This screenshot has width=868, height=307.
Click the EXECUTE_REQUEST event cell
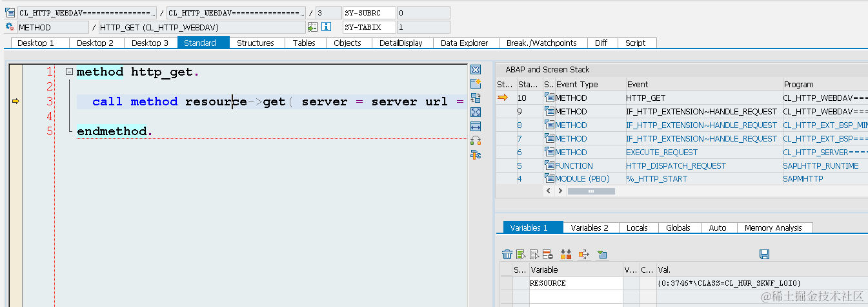point(703,152)
